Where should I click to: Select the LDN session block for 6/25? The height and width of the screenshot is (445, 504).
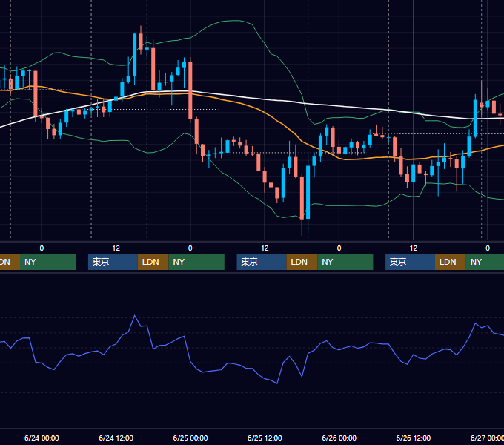pos(302,262)
